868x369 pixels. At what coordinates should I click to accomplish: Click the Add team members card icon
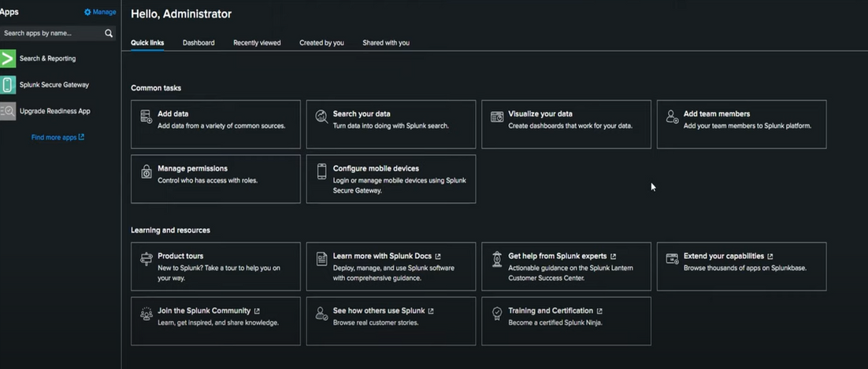tap(672, 116)
